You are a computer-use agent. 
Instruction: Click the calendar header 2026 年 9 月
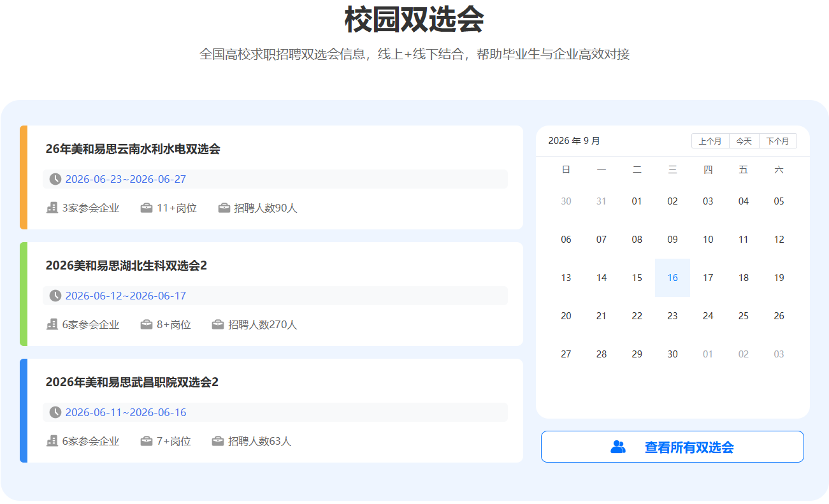(x=574, y=141)
